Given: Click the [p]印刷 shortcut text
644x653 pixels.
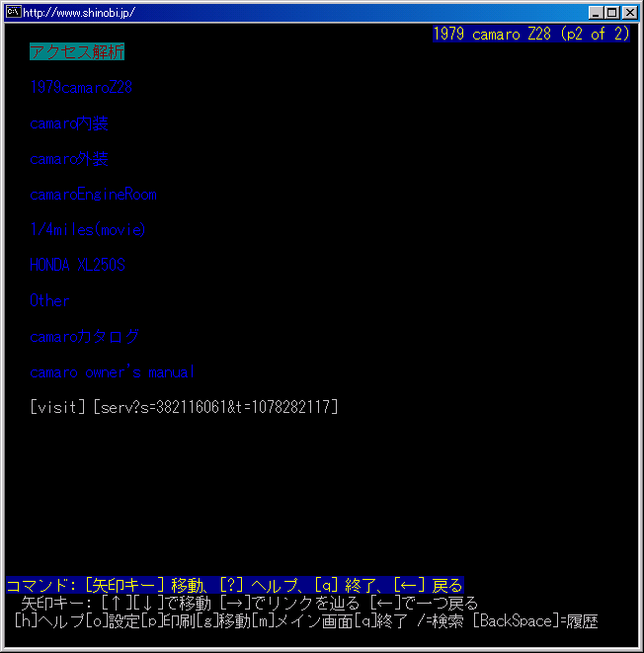Looking at the screenshot, I should pos(168,621).
